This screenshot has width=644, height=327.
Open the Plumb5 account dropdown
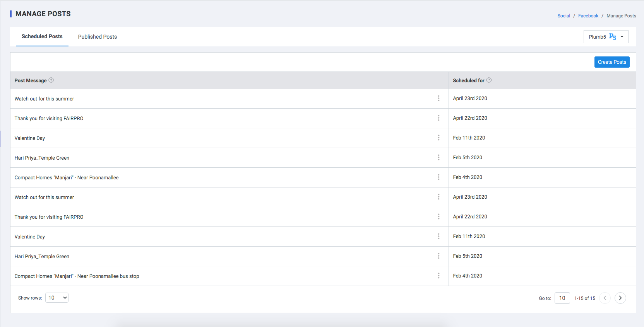(606, 37)
